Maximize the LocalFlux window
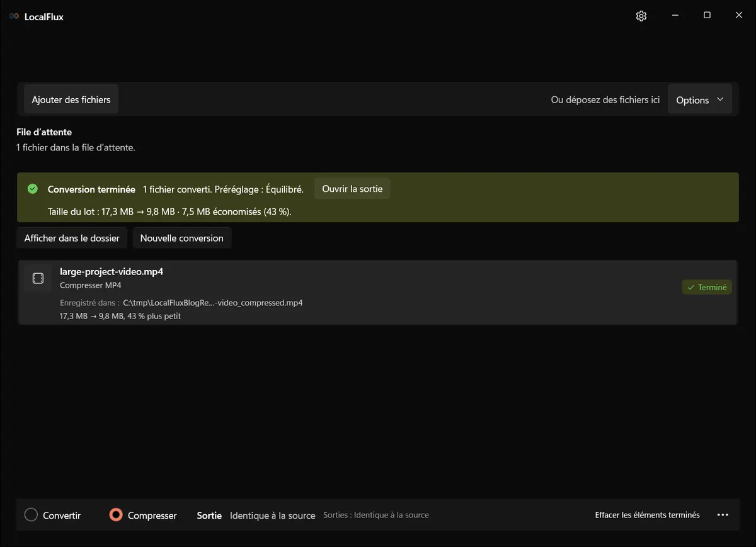This screenshot has width=756, height=547. [707, 16]
